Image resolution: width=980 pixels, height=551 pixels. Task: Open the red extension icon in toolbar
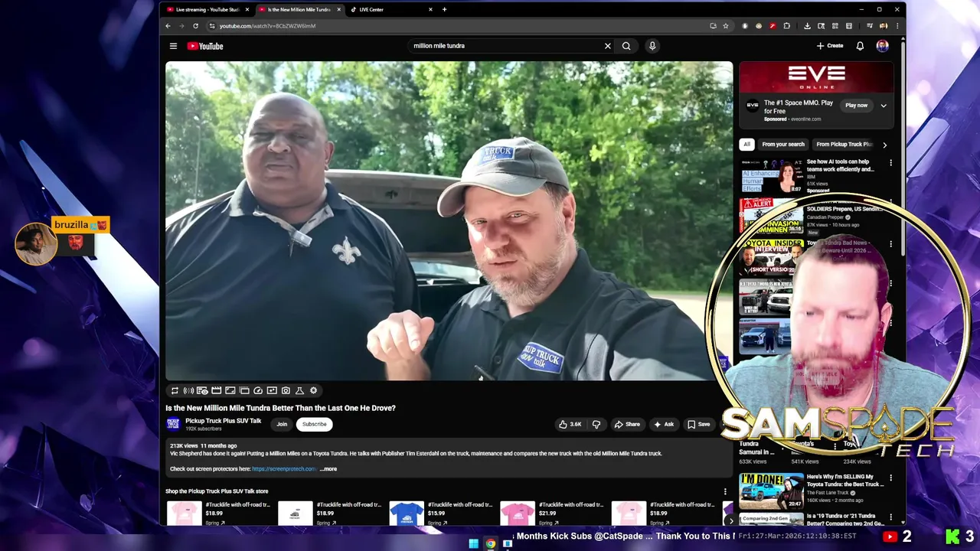click(x=773, y=26)
